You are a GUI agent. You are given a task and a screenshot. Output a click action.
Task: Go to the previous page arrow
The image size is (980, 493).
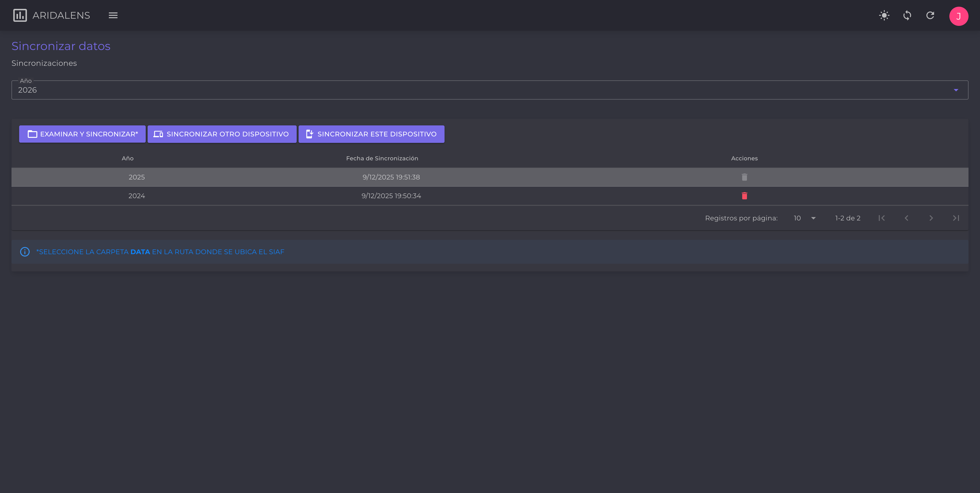coord(906,218)
